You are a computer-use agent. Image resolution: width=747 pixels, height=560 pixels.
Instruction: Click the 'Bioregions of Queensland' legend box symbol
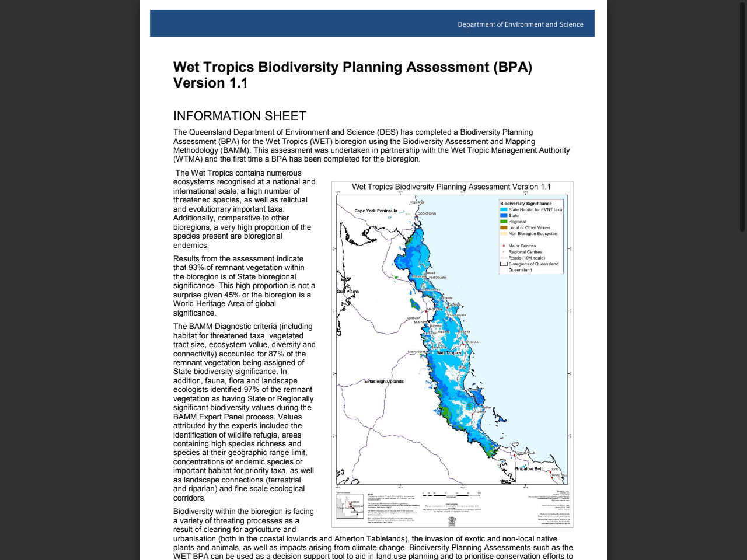coord(504,264)
